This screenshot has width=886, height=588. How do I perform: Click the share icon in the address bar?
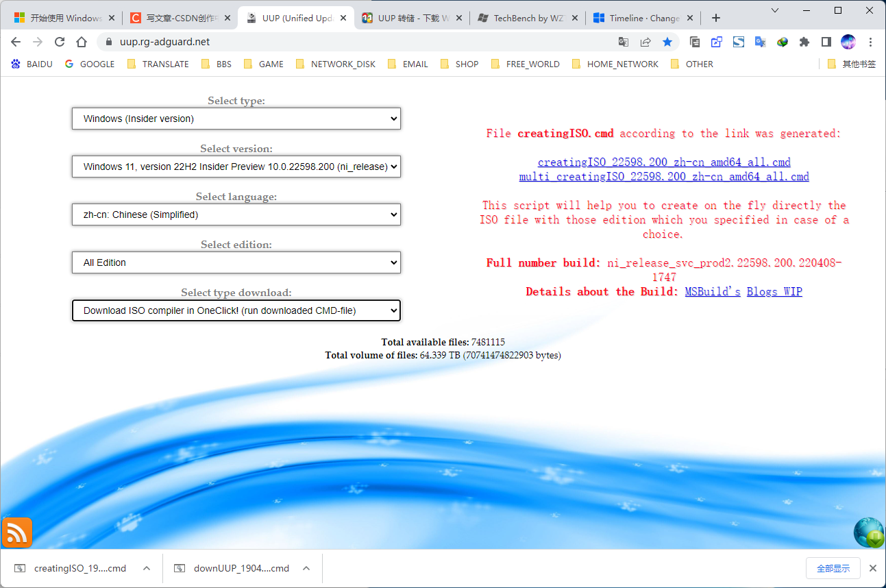coord(645,42)
